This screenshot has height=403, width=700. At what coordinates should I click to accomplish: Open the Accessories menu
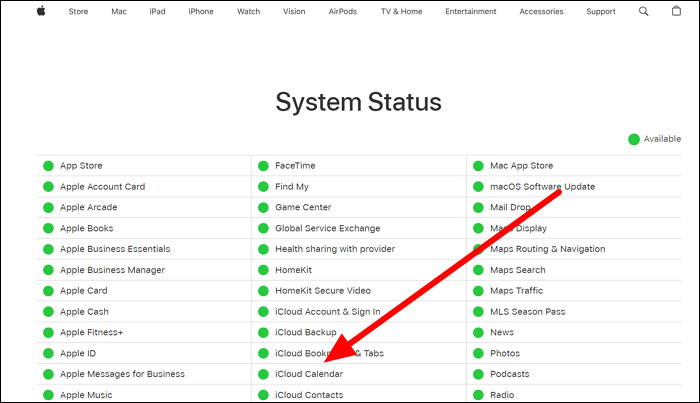[x=541, y=12]
